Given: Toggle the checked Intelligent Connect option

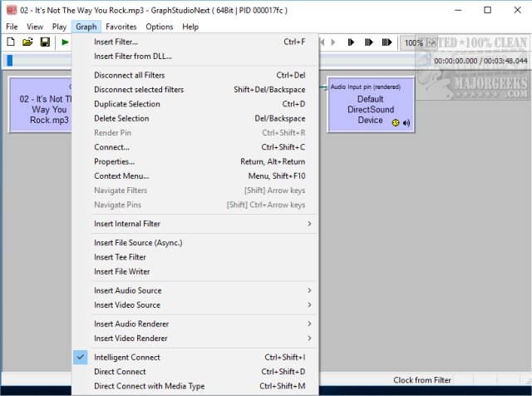Looking at the screenshot, I should (x=195, y=357).
